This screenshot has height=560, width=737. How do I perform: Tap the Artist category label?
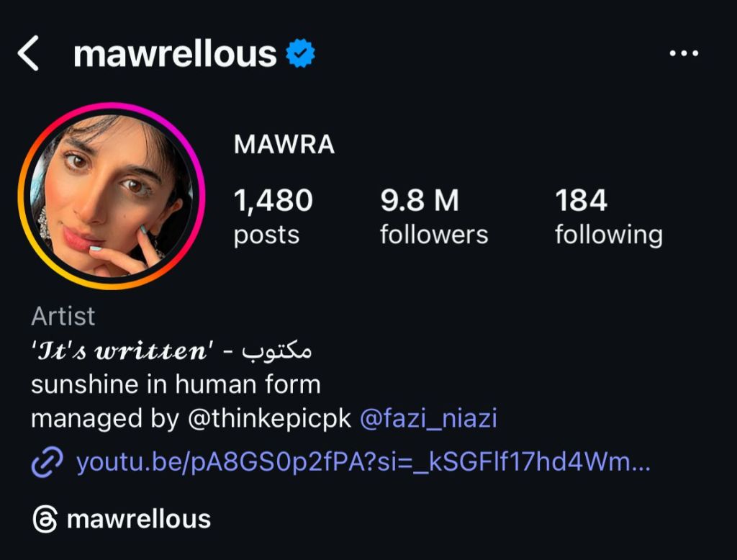click(63, 315)
